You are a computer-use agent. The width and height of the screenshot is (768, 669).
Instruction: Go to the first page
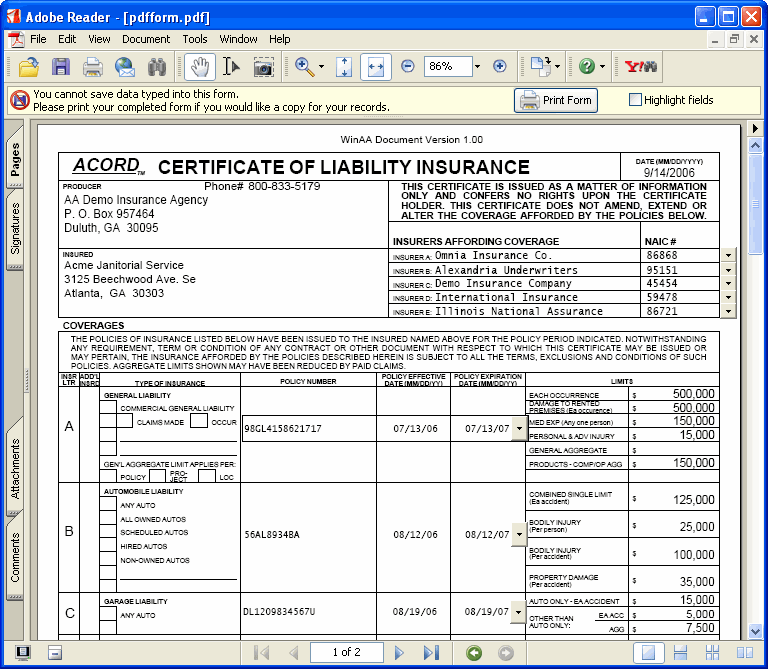click(x=262, y=652)
